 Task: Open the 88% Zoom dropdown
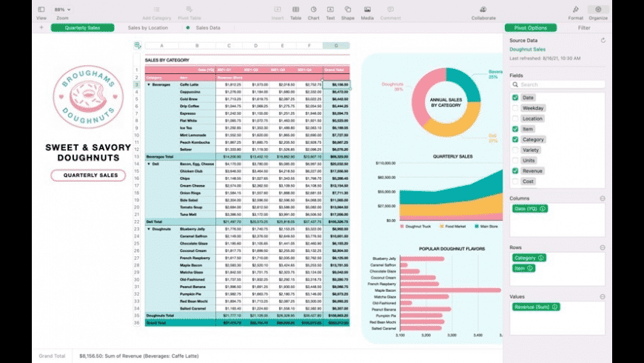(62, 10)
